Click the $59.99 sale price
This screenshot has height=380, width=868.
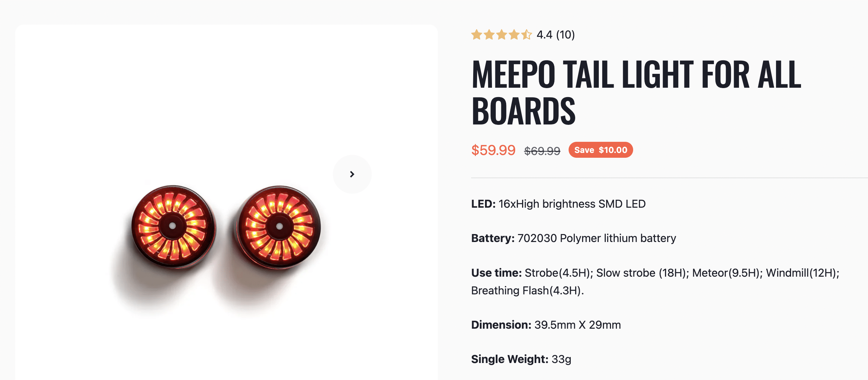click(493, 150)
